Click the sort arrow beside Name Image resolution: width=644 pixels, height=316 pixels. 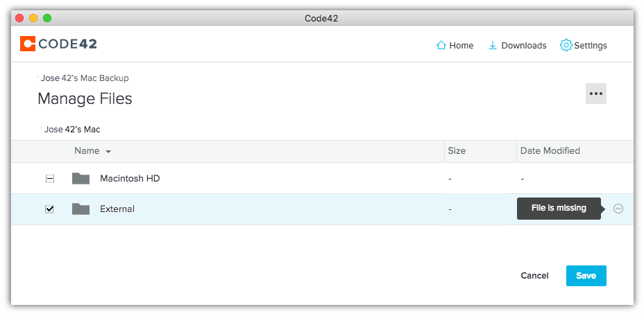click(x=108, y=152)
